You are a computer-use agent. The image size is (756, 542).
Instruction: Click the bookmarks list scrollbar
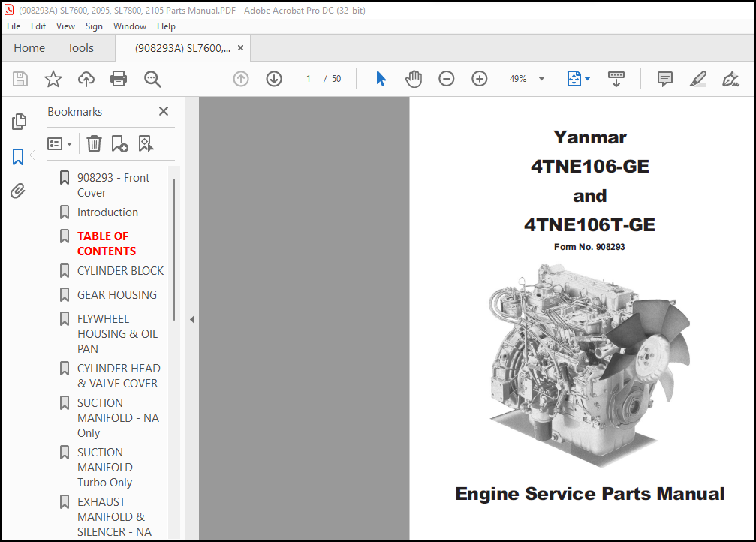tap(174, 249)
